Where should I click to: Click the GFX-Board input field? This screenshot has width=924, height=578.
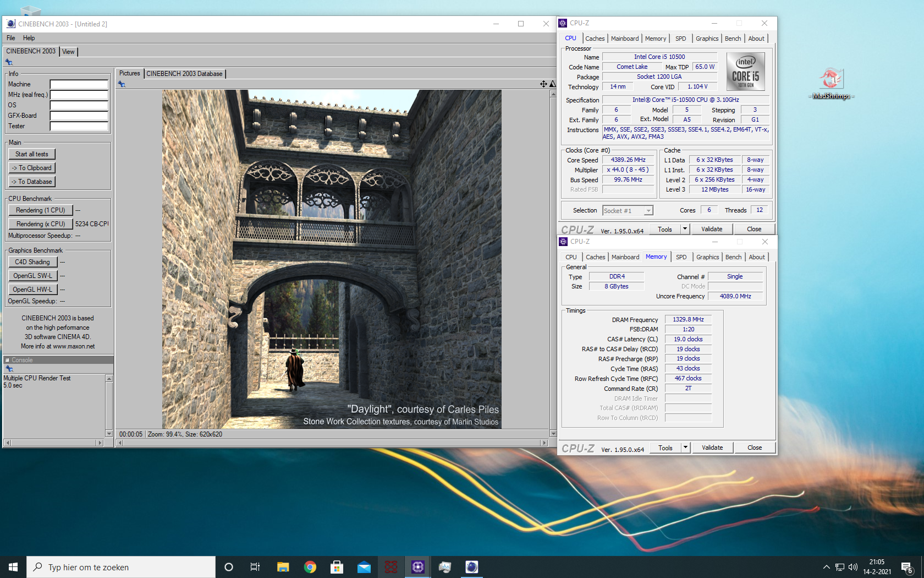[79, 116]
